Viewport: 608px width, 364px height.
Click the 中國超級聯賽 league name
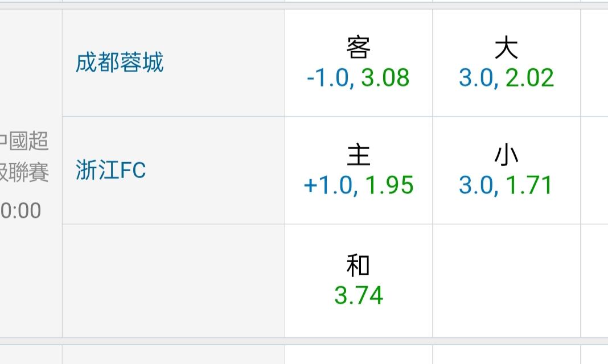pos(24,156)
